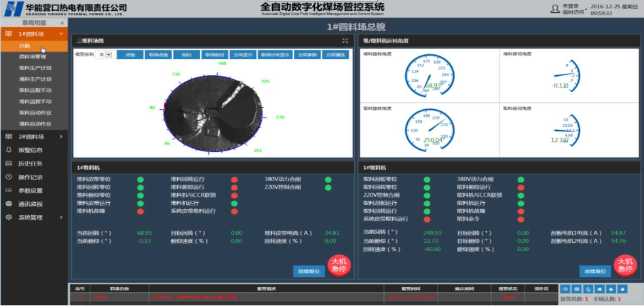Click the 通讯监视 globe icon
The image size is (644, 306).
pyautogui.click(x=8, y=204)
